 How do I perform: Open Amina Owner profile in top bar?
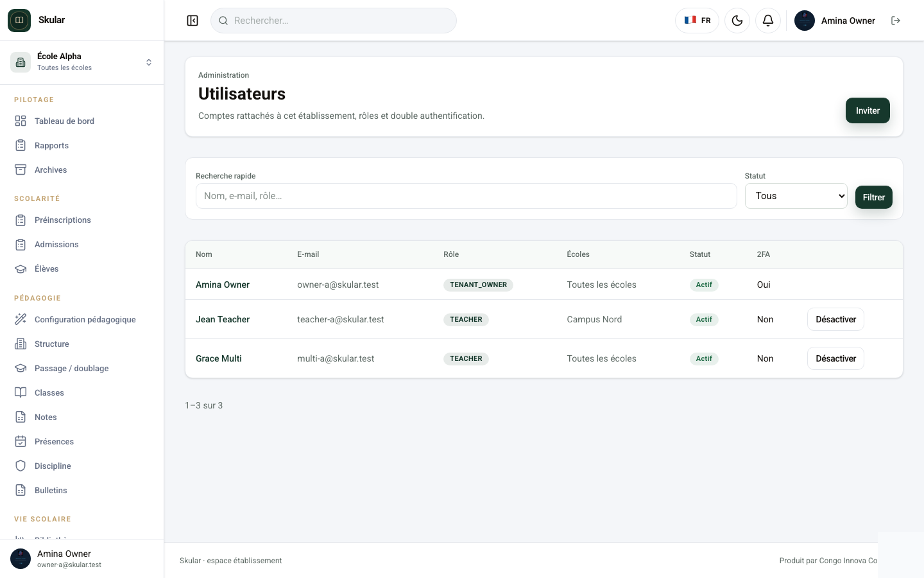pyautogui.click(x=835, y=21)
